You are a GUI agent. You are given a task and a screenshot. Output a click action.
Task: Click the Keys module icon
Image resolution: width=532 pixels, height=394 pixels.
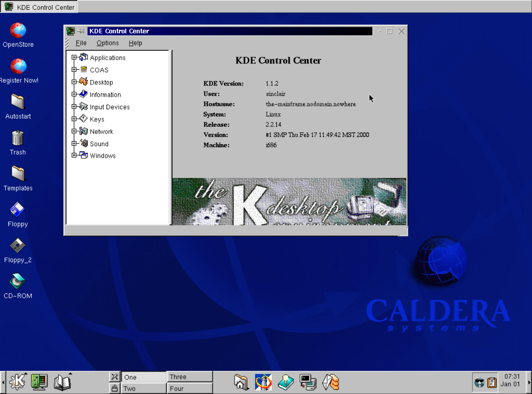[83, 119]
